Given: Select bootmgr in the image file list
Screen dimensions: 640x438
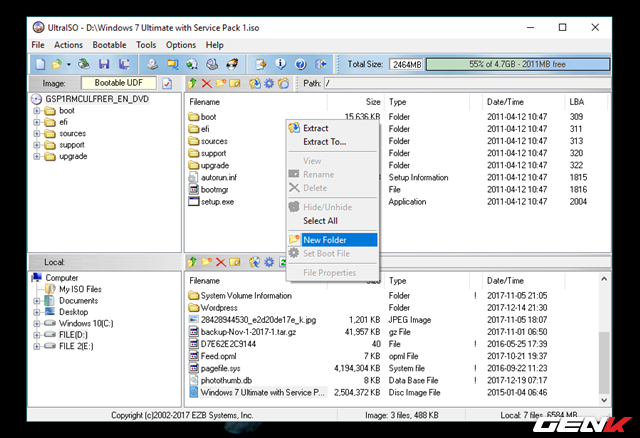Looking at the screenshot, I should tap(214, 189).
